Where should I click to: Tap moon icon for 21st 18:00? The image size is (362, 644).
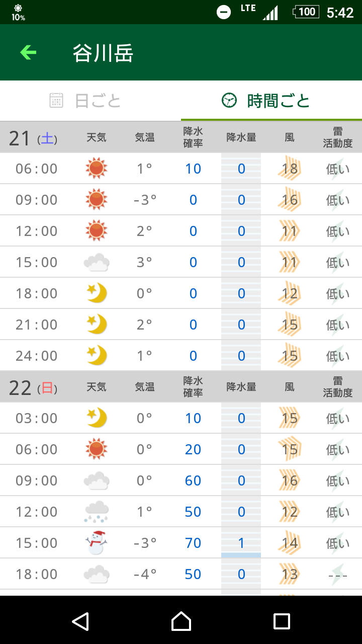point(96,293)
